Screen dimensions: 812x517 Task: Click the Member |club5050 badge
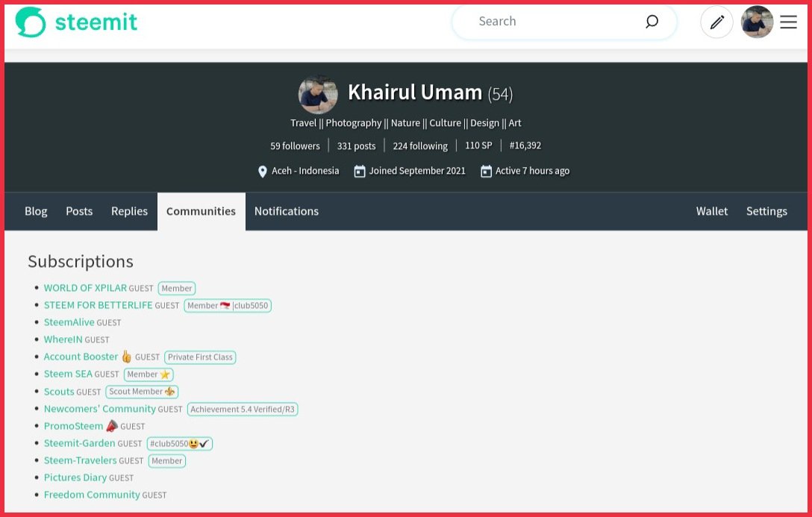[228, 305]
